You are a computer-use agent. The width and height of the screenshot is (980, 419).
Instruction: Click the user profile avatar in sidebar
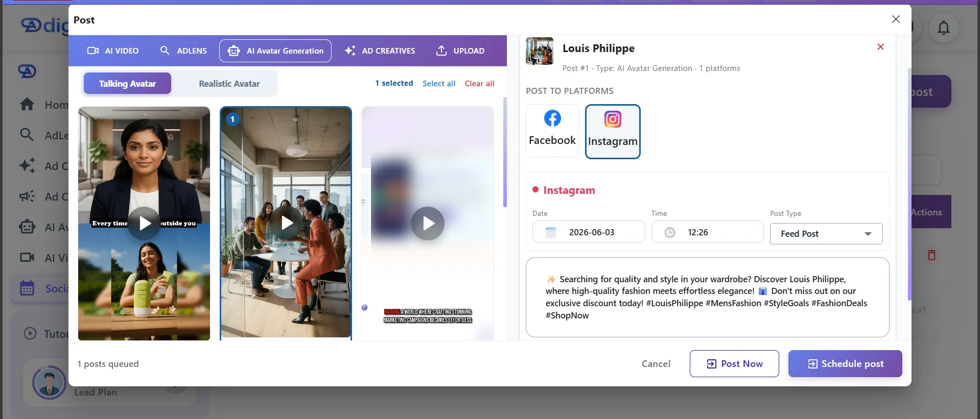pyautogui.click(x=50, y=382)
